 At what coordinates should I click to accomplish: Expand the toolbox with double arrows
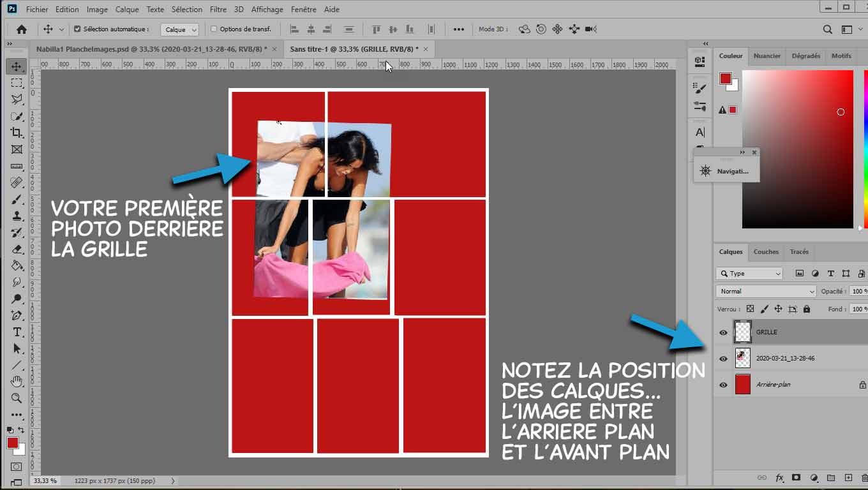pos(10,44)
